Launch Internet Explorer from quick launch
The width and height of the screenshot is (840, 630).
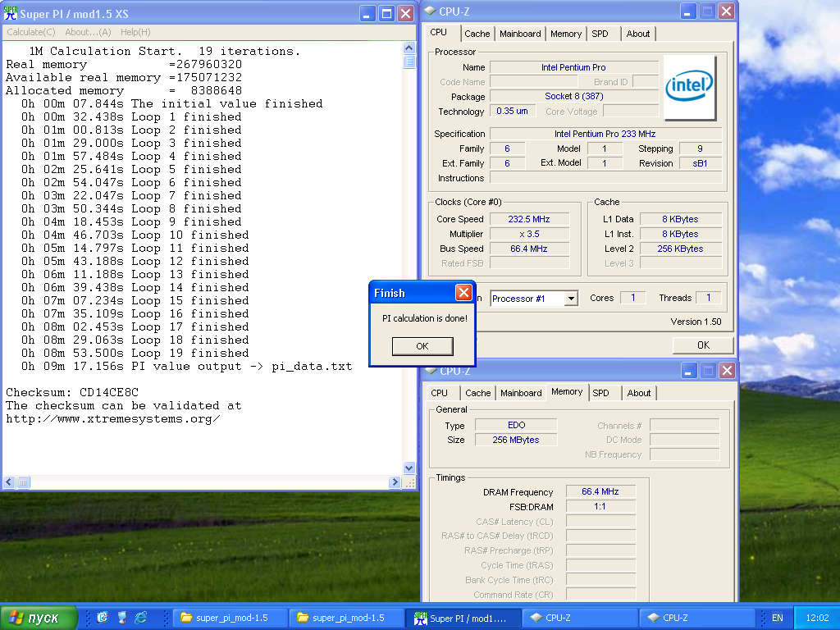tap(141, 617)
